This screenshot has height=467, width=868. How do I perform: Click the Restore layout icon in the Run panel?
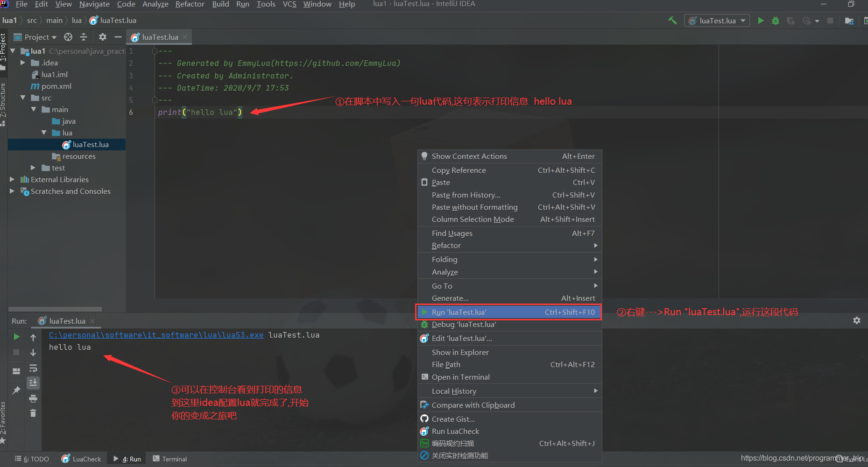click(16, 371)
